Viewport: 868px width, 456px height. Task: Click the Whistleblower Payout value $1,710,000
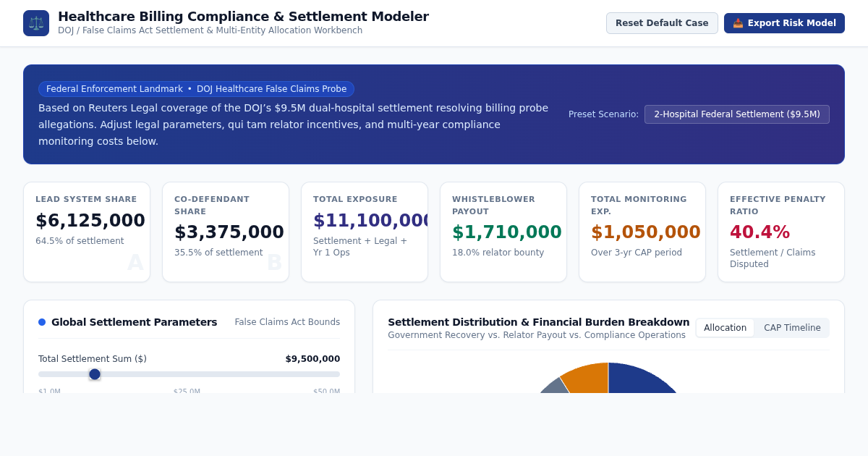click(x=507, y=232)
